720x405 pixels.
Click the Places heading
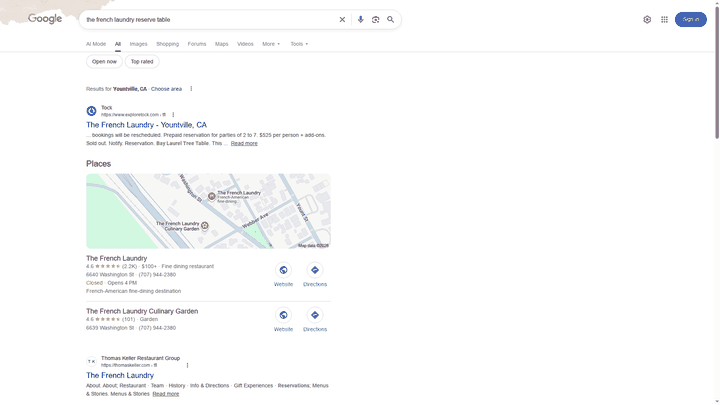[98, 164]
